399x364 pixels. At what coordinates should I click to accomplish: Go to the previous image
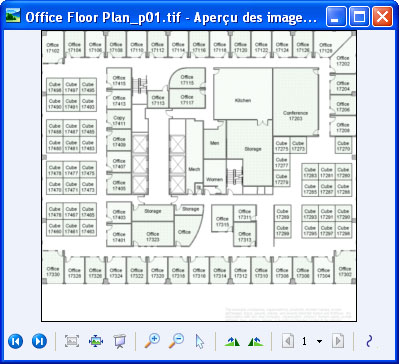(15, 341)
